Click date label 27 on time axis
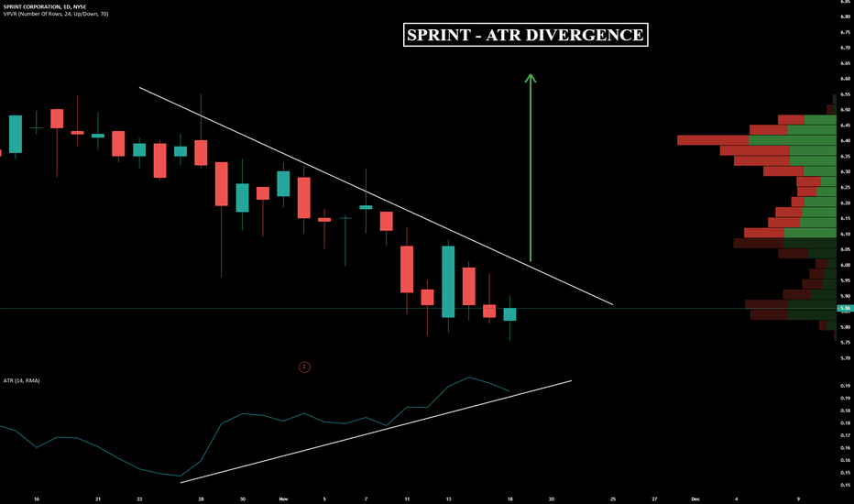Image resolution: width=854 pixels, height=504 pixels. click(x=654, y=499)
